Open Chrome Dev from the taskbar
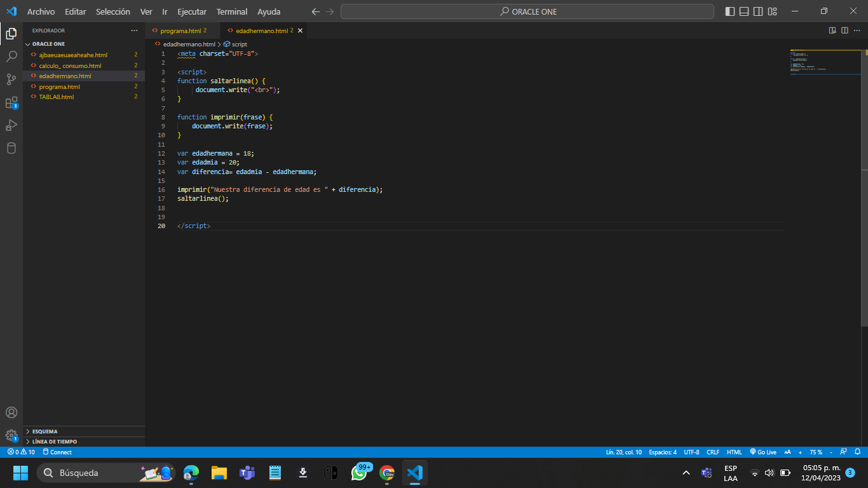Screen dimensions: 868x488 point(387,473)
